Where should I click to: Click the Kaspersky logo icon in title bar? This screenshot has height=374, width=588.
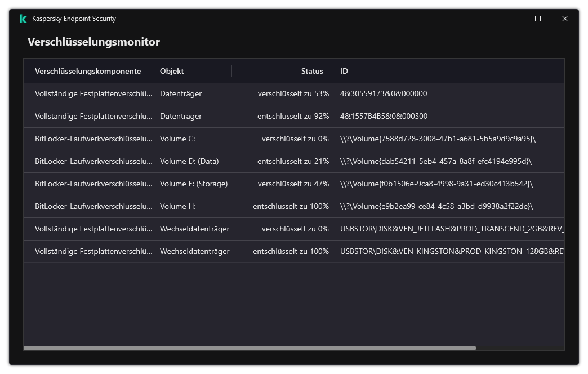point(23,19)
